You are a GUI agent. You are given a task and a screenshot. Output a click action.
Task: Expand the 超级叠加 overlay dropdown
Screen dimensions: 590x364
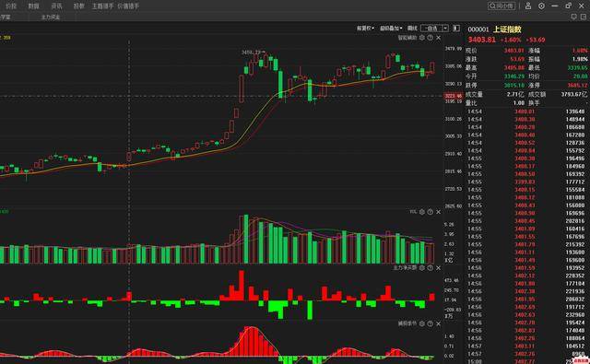point(391,29)
